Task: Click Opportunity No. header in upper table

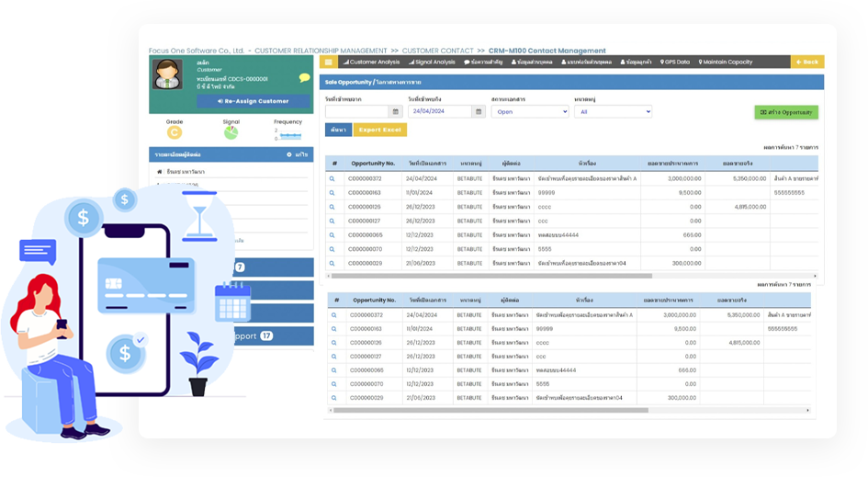Action: [373, 164]
